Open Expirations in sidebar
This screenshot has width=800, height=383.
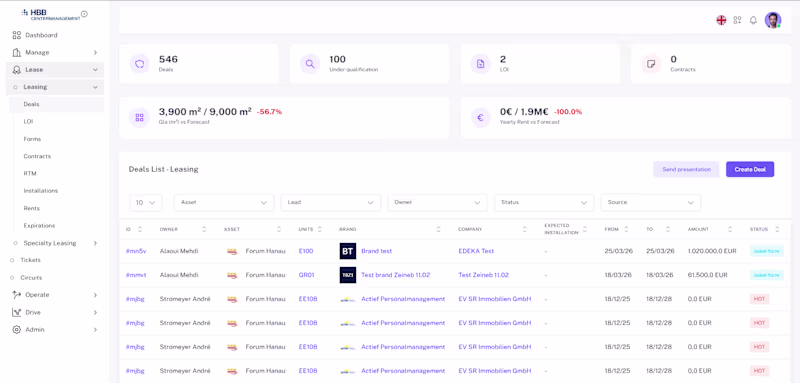pos(39,225)
